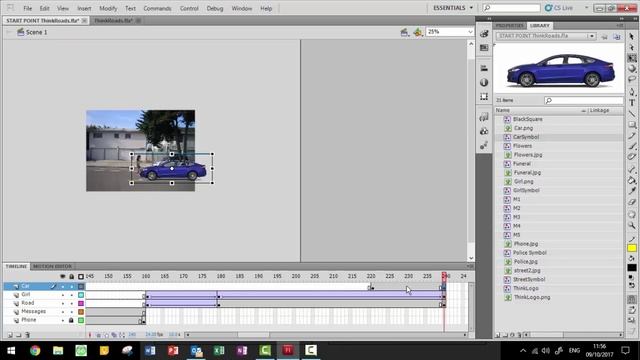Toggle lock dot of Messages layer
This screenshot has height=360, width=640.
coord(71,312)
